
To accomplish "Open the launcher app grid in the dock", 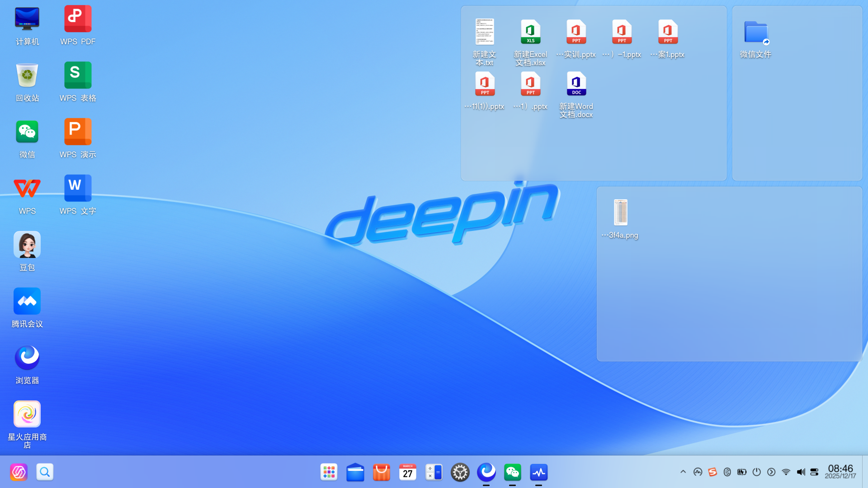I will (329, 472).
